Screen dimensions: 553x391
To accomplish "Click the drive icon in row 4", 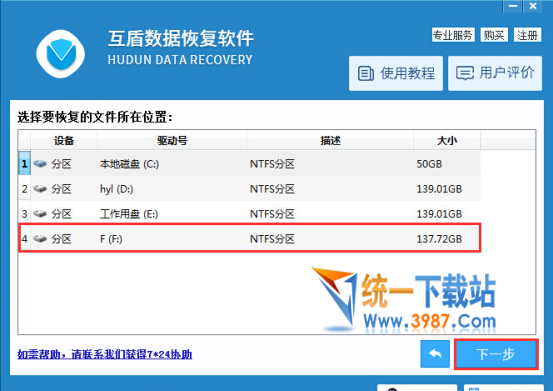I will pos(40,239).
